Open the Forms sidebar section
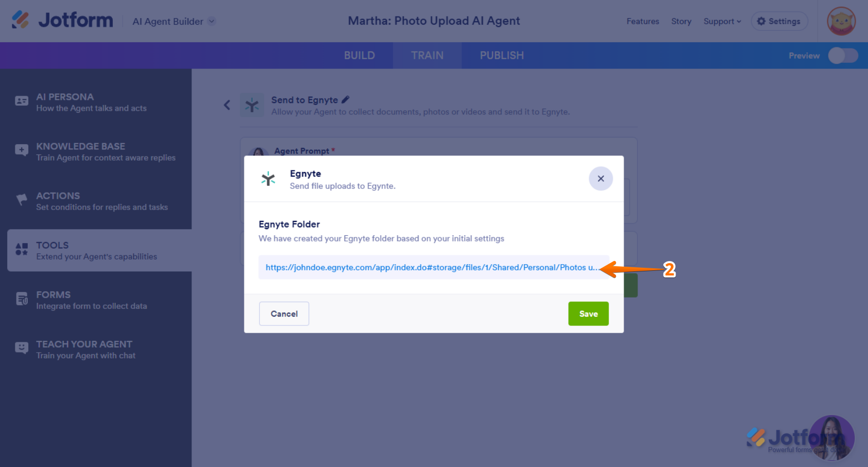 91,300
